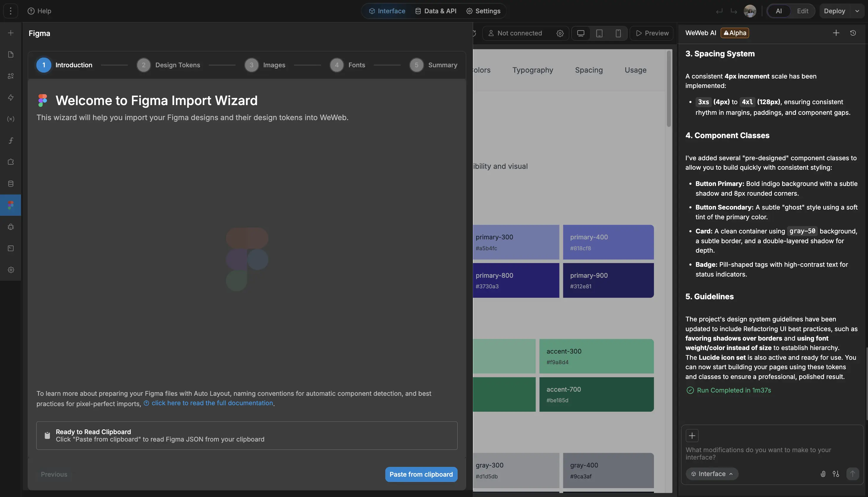Open the Interface context dropdown in prompt
This screenshot has width=868, height=497.
712,474
